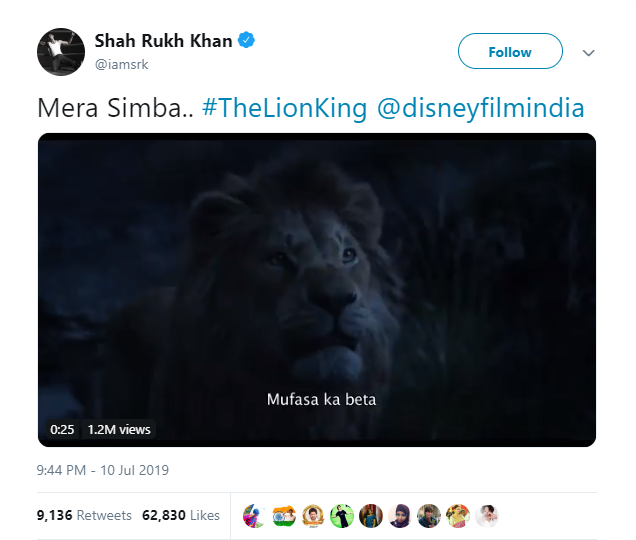The image size is (636, 540).
Task: Click the first colorful liker avatar
Action: [x=255, y=516]
